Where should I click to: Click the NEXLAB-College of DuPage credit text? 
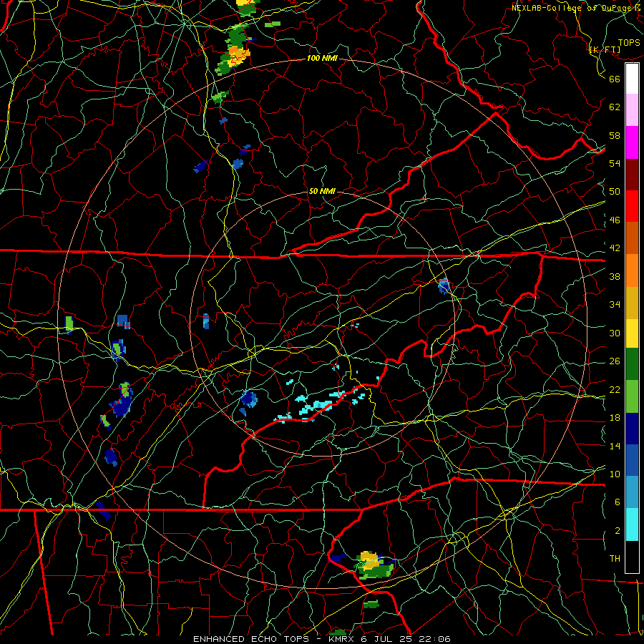(x=575, y=8)
